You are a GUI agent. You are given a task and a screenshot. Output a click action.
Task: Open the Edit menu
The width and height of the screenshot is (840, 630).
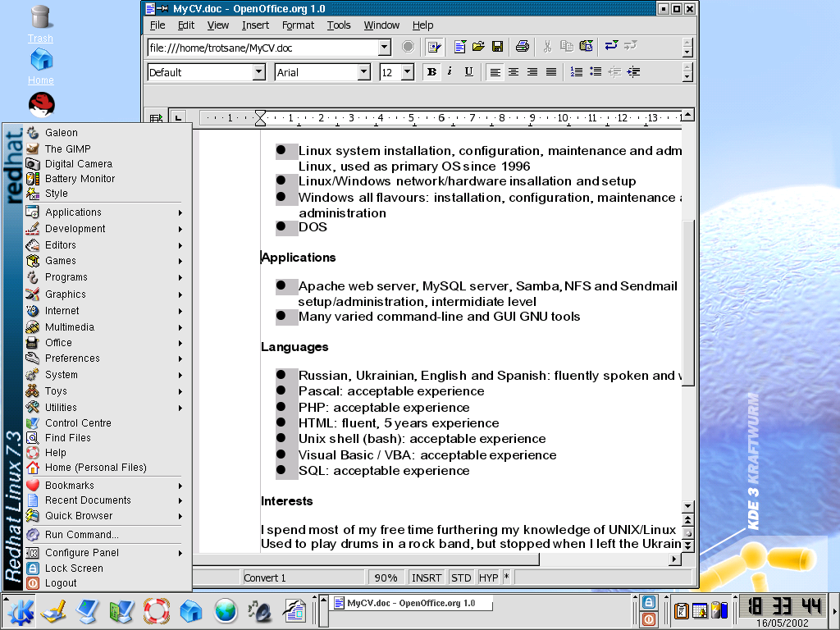click(186, 25)
